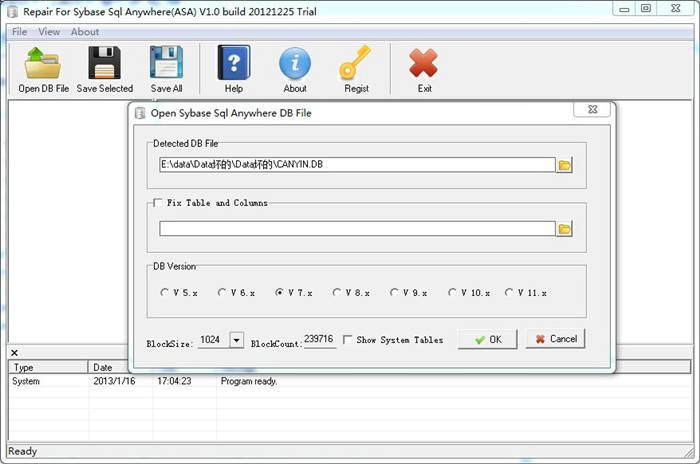Browse for the Detected DB File folder icon
The width and height of the screenshot is (700, 464).
click(565, 165)
